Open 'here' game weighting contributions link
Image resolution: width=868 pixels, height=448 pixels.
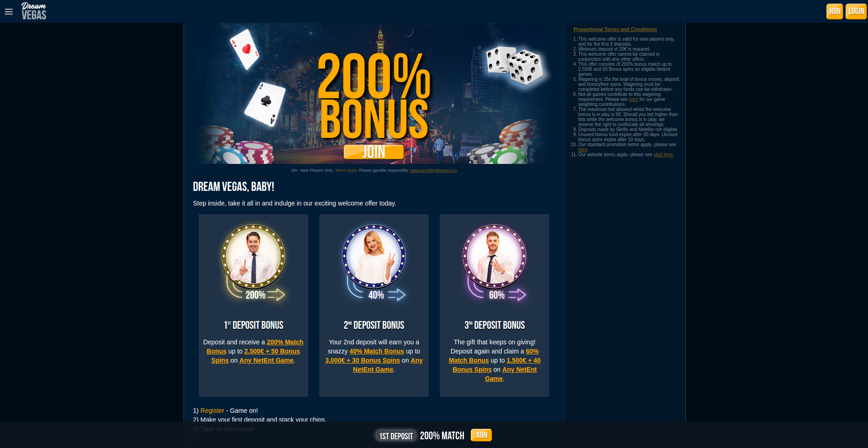click(633, 100)
